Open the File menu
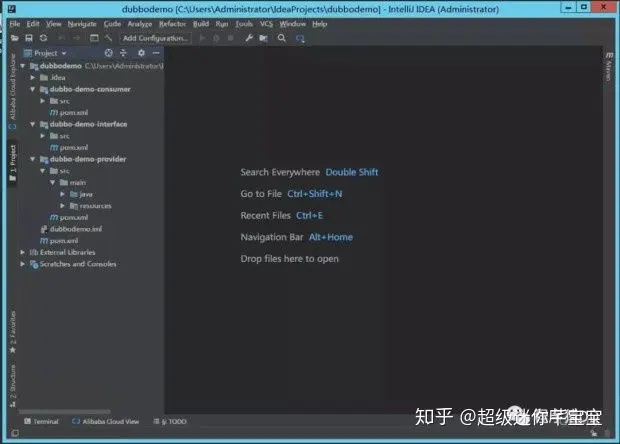 point(15,24)
